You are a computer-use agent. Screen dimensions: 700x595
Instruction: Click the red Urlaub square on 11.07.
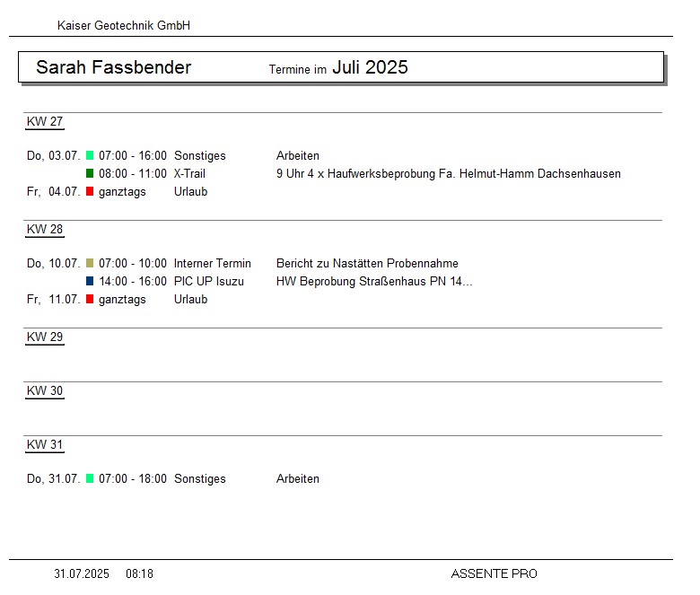90,300
